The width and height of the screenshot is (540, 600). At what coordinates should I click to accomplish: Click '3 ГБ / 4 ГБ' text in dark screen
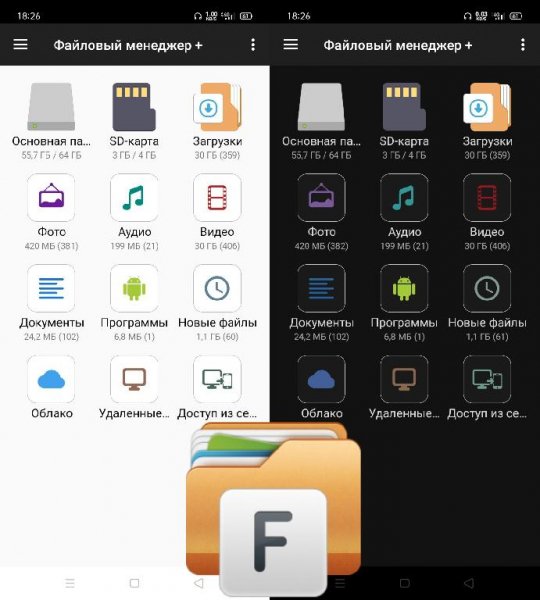[x=404, y=155]
